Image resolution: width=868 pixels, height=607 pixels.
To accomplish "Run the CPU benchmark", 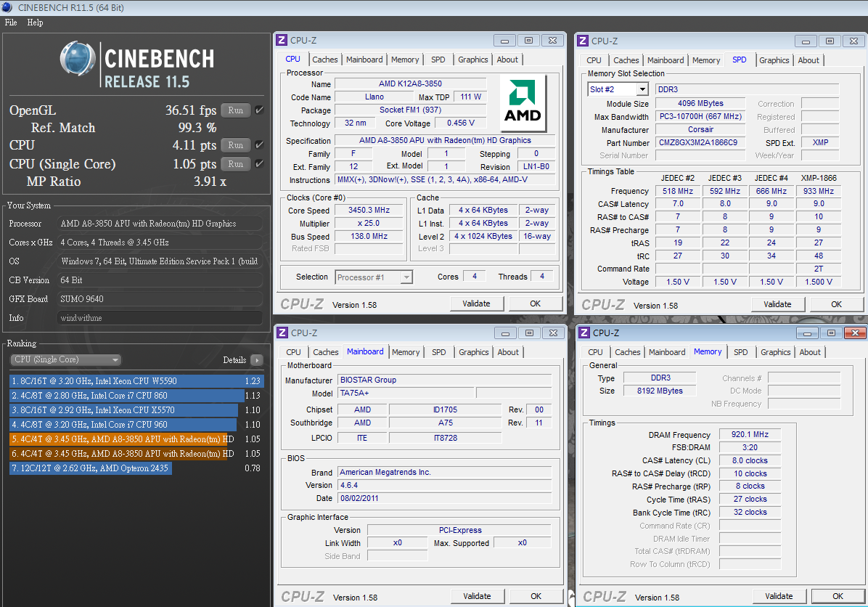I will pyautogui.click(x=236, y=145).
